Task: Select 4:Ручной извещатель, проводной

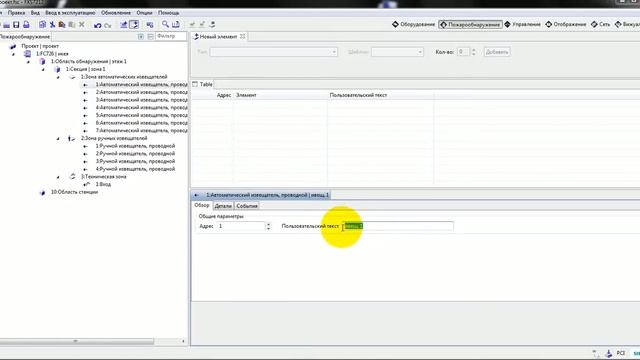Action: click(135, 169)
